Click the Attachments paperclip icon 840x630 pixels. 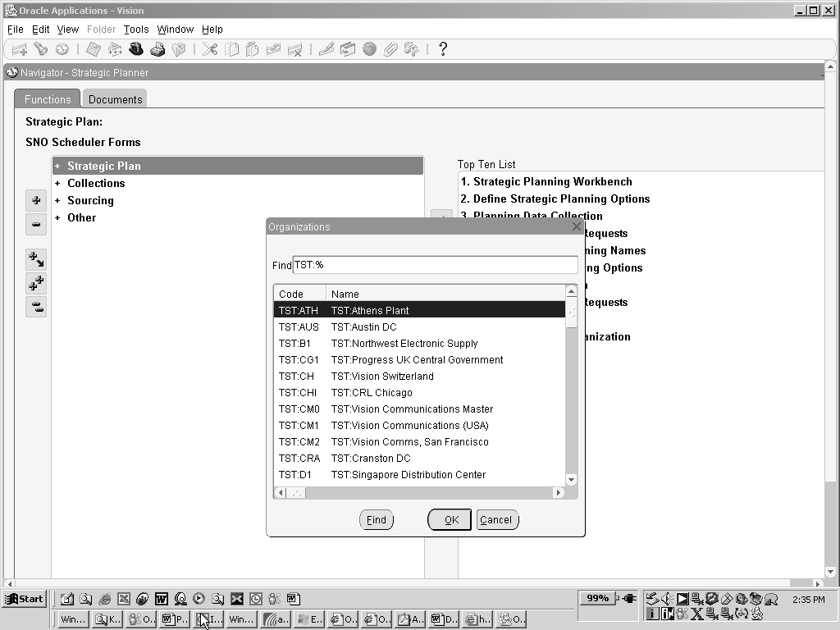[390, 49]
